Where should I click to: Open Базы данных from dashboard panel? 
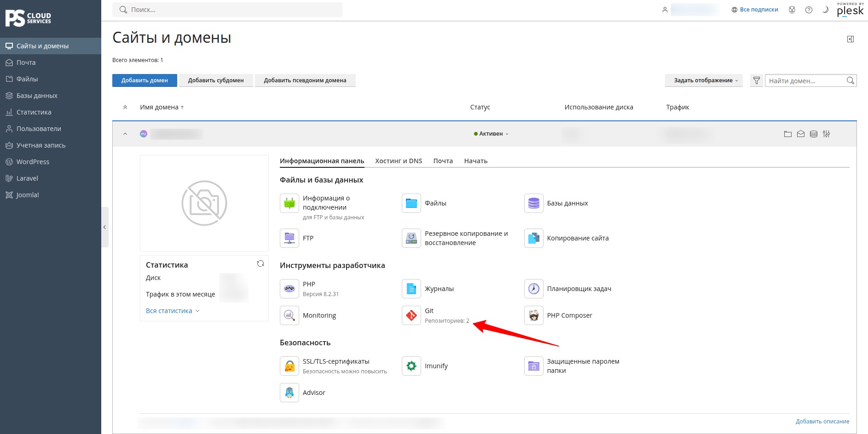(567, 203)
